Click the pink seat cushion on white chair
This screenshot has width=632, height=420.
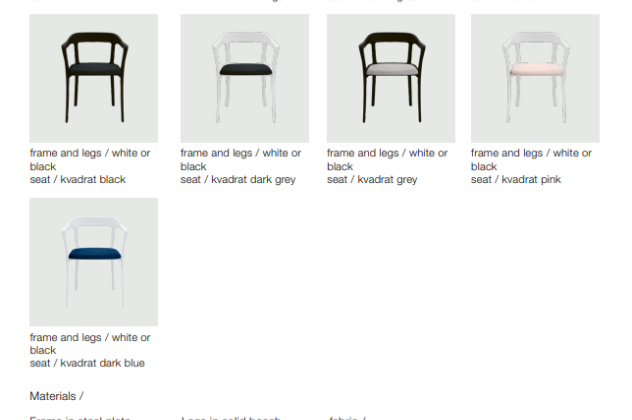click(x=536, y=69)
